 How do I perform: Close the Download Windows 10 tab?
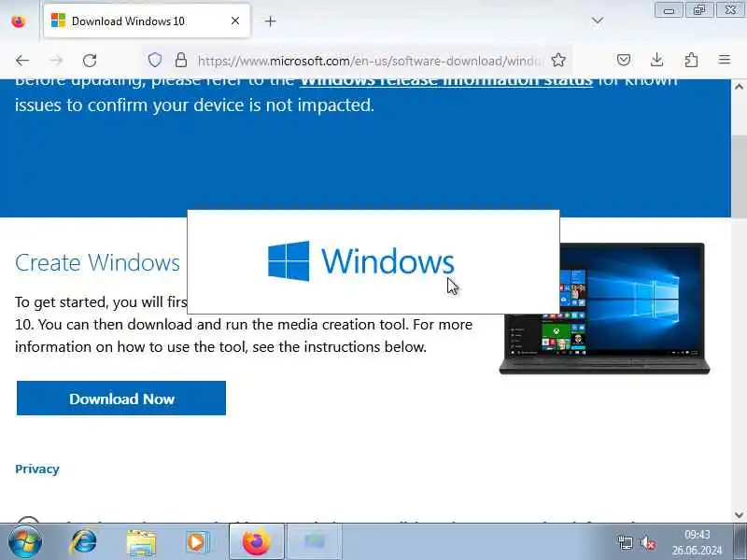(x=235, y=21)
